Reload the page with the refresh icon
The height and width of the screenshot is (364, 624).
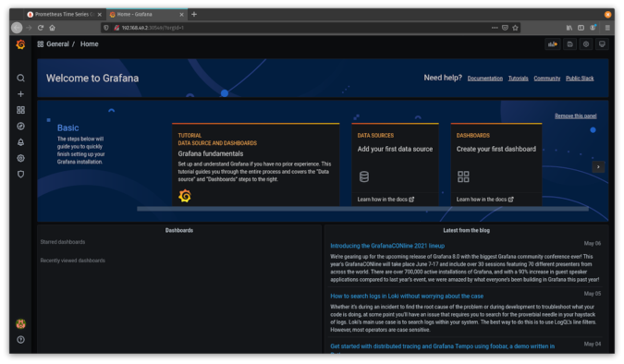pos(40,28)
